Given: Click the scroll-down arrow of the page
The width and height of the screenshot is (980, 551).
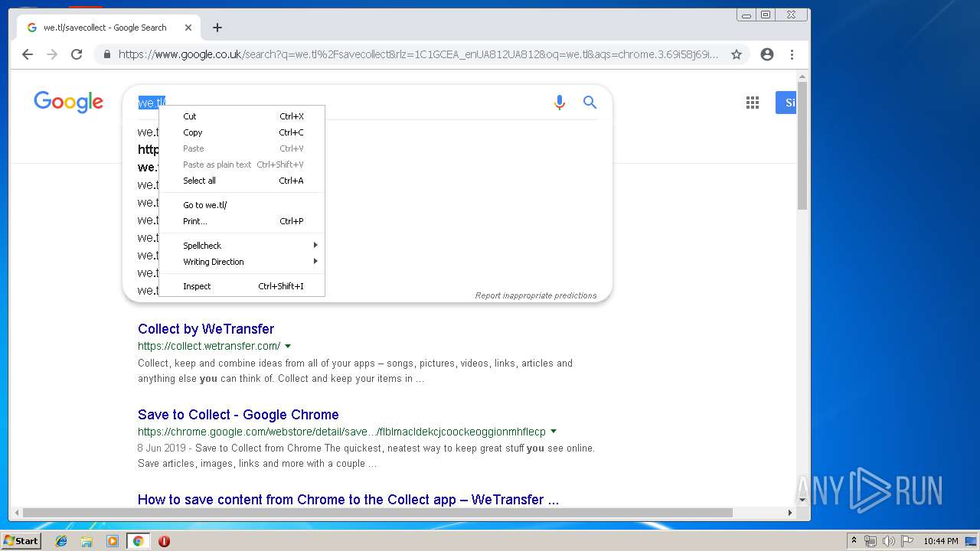Looking at the screenshot, I should (x=802, y=500).
